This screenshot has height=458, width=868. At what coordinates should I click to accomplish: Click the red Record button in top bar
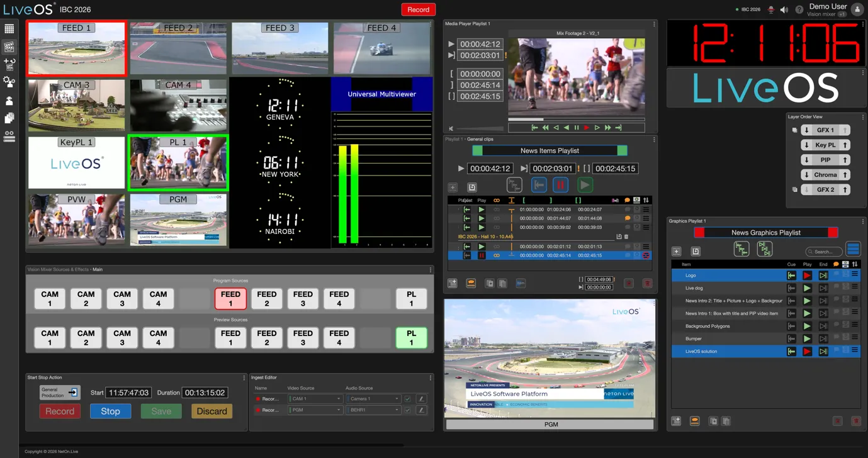418,9
